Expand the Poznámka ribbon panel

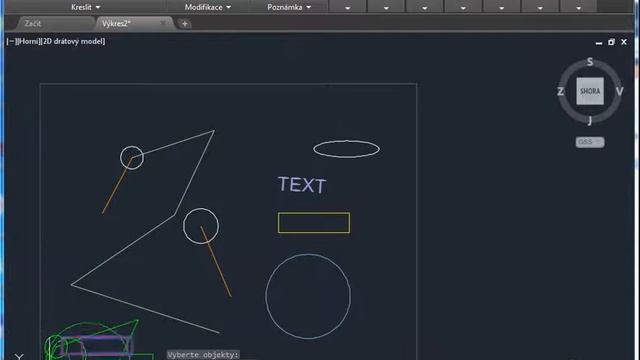[289, 7]
